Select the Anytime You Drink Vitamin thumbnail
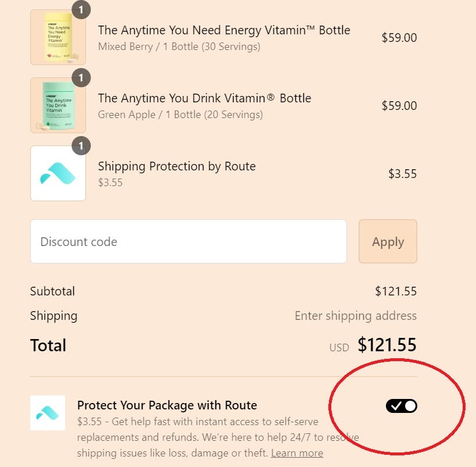476x467 pixels. tap(58, 105)
